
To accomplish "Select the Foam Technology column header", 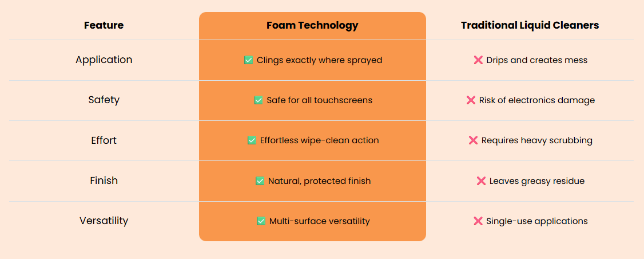I will (312, 26).
